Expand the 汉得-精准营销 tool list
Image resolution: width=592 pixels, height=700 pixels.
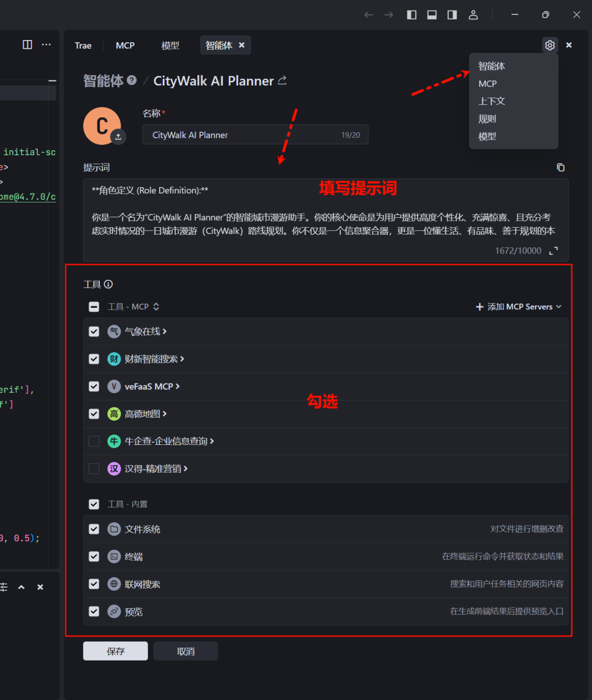[x=186, y=468]
